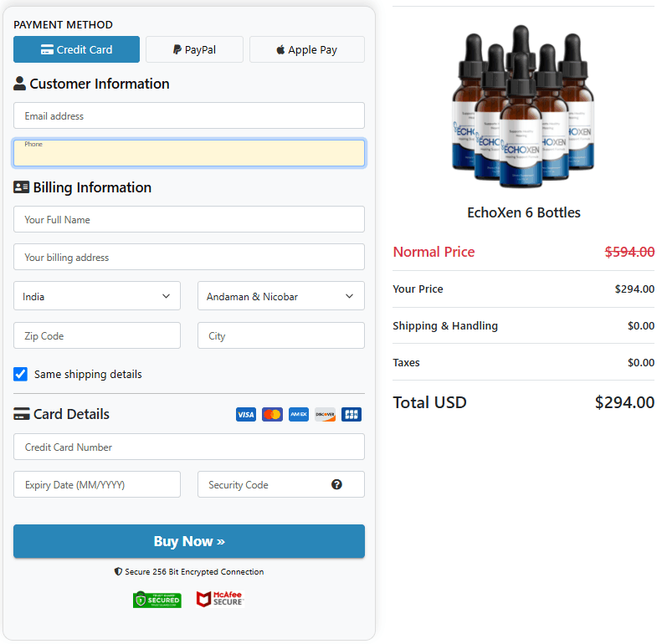Switch to the PayPal payment method

tap(194, 49)
